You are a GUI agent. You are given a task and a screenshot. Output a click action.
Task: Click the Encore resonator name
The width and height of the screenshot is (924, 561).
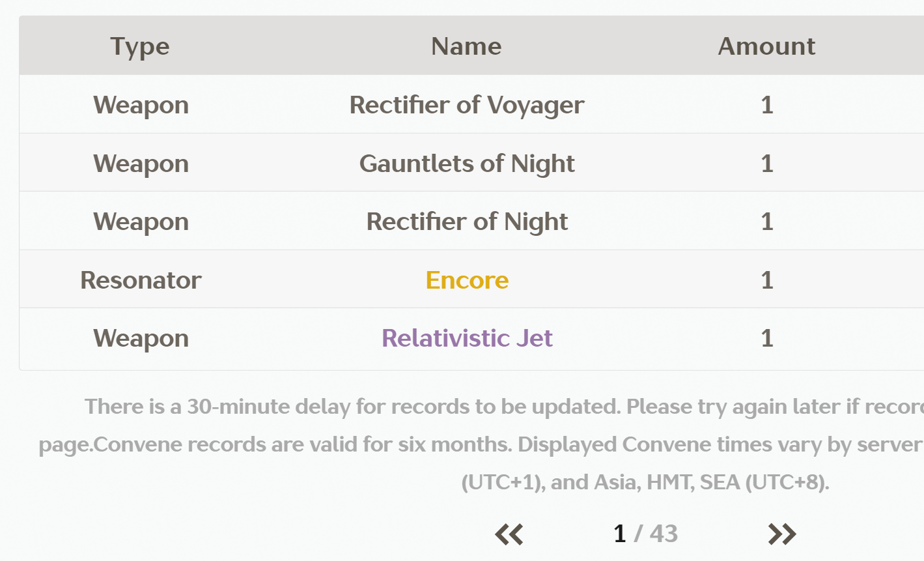(x=467, y=280)
